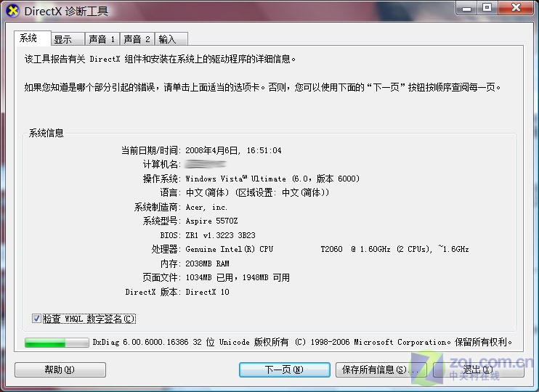The height and width of the screenshot is (392, 539).
Task: Go to next page with 下一页(N)
Action: pyautogui.click(x=285, y=369)
